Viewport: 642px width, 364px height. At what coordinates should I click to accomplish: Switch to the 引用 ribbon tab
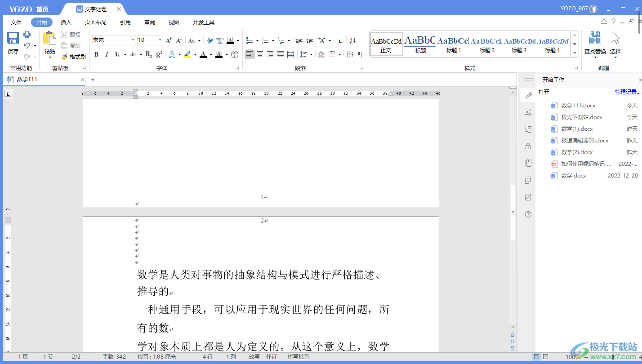tap(125, 22)
